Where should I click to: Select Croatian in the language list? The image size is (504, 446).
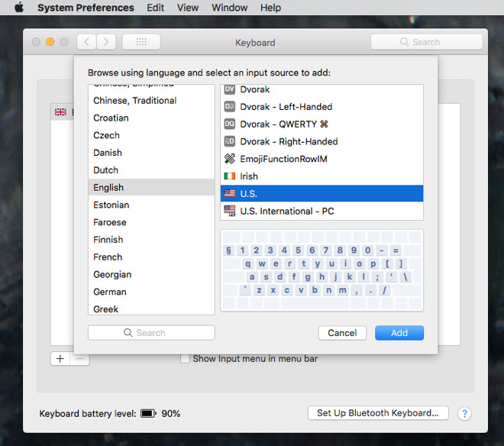151,118
